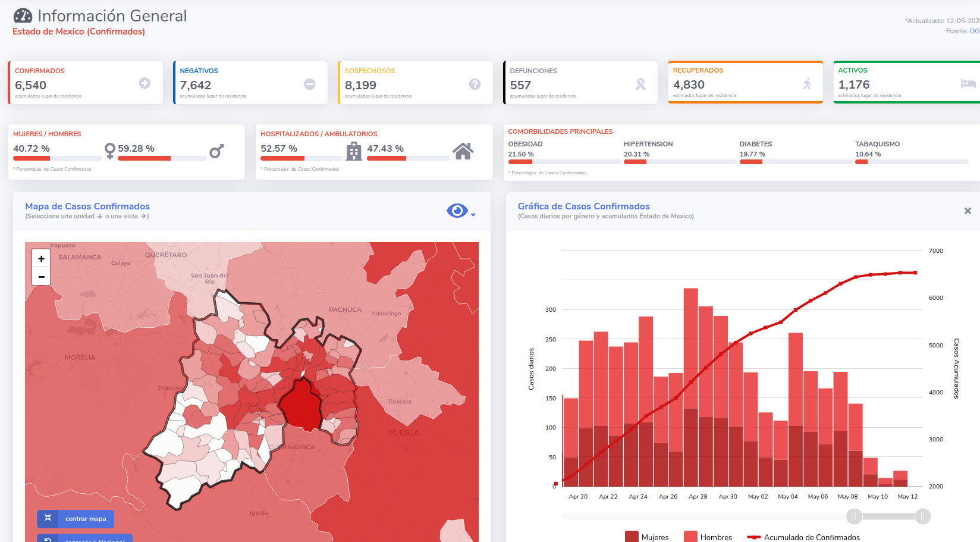
Task: Click the May 12 axis label
Action: pyautogui.click(x=907, y=496)
